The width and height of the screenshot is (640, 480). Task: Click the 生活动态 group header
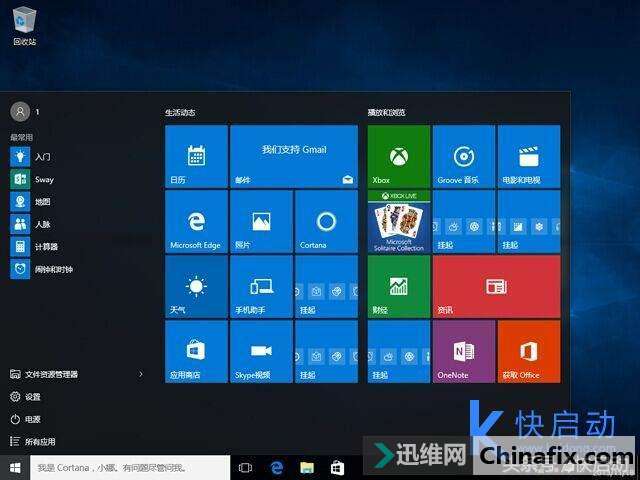(180, 112)
